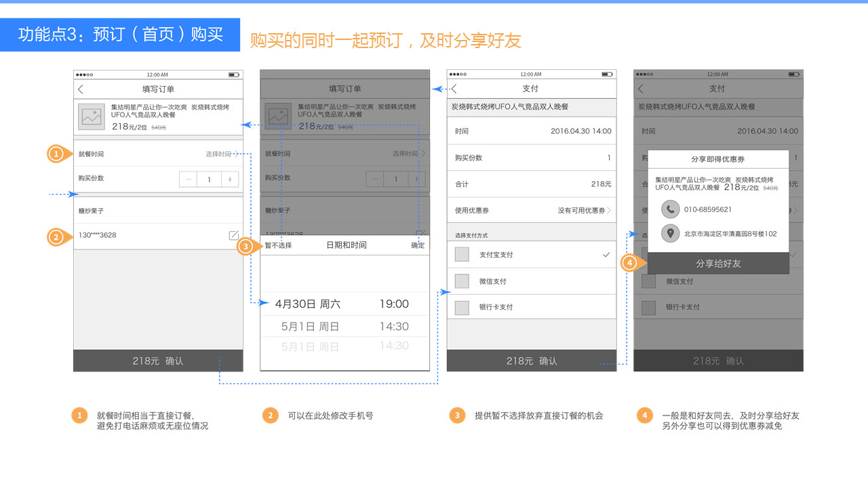Tap product image placeholder on dimmed 填写订单 screen
The height and width of the screenshot is (488, 868).
278,117
